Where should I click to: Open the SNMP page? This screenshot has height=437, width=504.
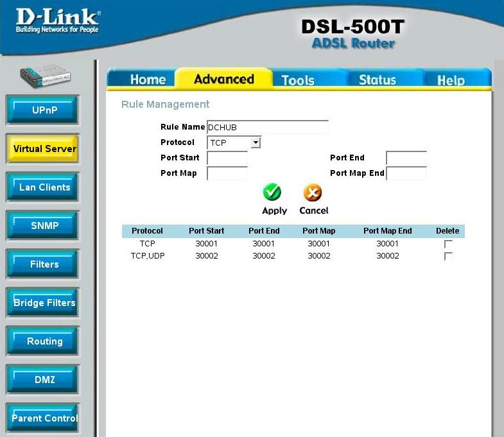click(42, 225)
